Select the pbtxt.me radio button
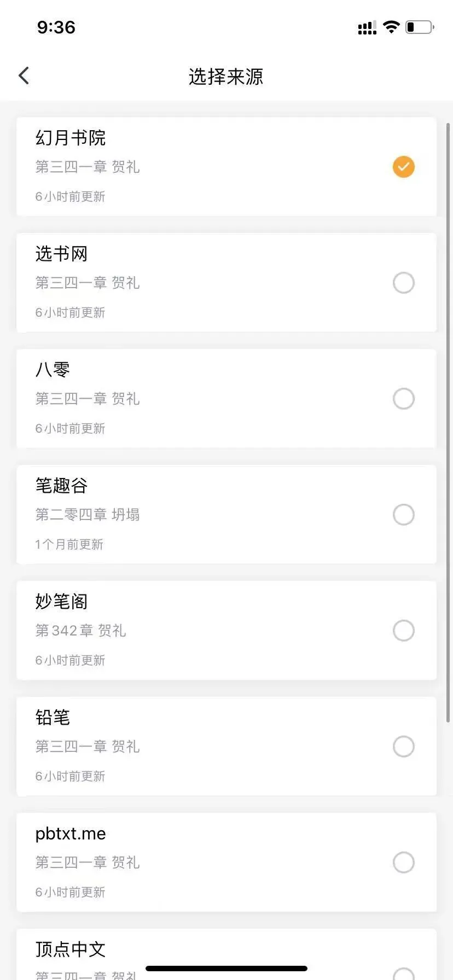 coord(403,862)
